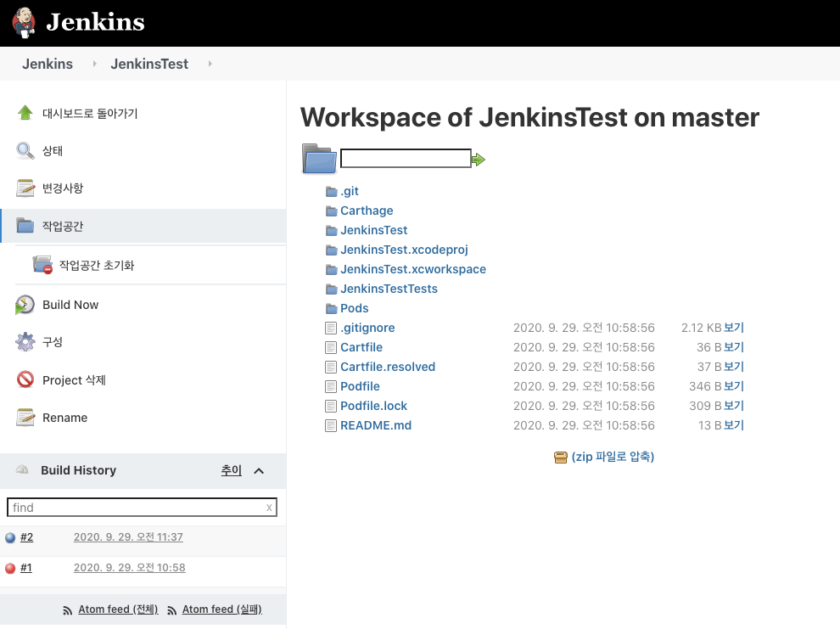This screenshot has width=840, height=629.
Task: Choose Rename in the sidebar
Action: pyautogui.click(x=64, y=418)
